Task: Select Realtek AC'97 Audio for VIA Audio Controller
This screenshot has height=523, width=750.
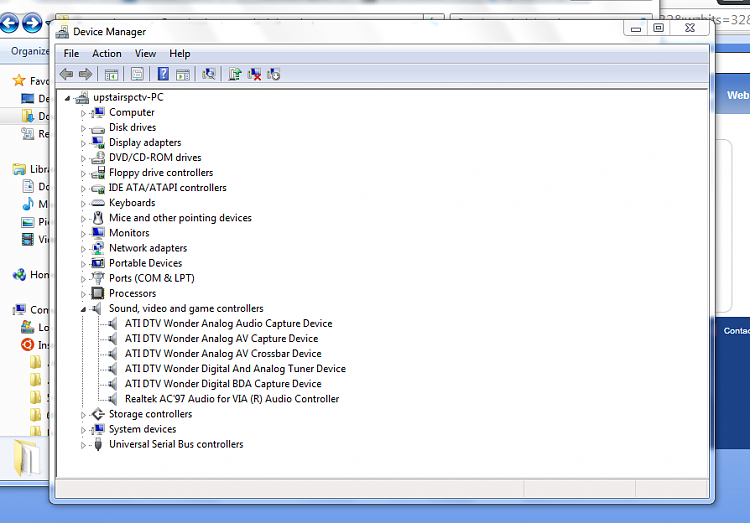Action: (232, 399)
